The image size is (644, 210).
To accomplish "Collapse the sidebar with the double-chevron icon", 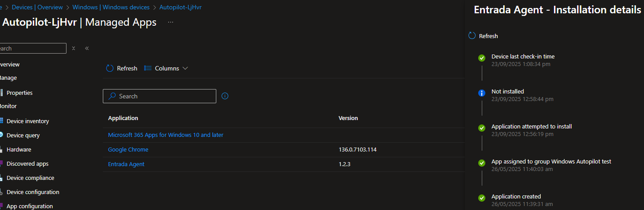I will tap(87, 48).
